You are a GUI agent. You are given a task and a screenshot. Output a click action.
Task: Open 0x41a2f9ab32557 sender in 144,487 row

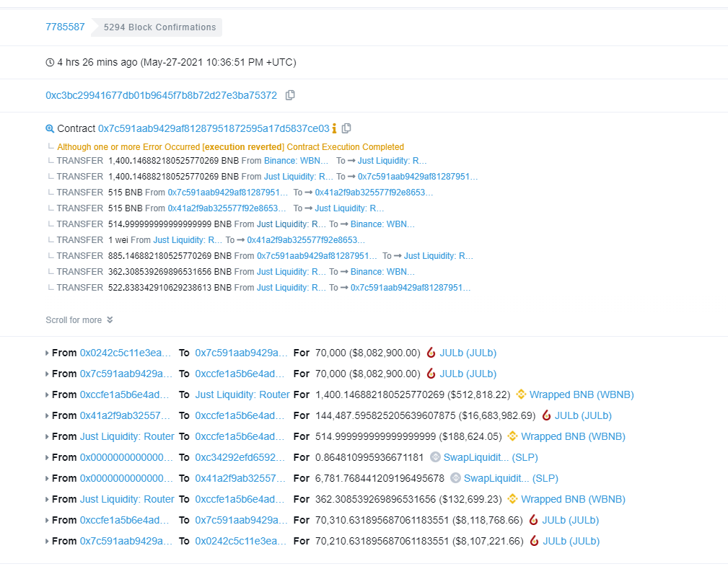coord(125,415)
